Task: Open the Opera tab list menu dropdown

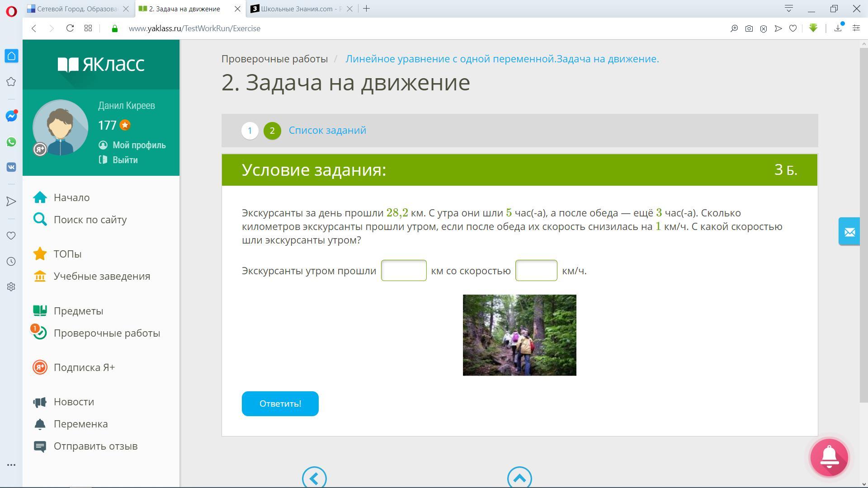Action: coord(788,9)
